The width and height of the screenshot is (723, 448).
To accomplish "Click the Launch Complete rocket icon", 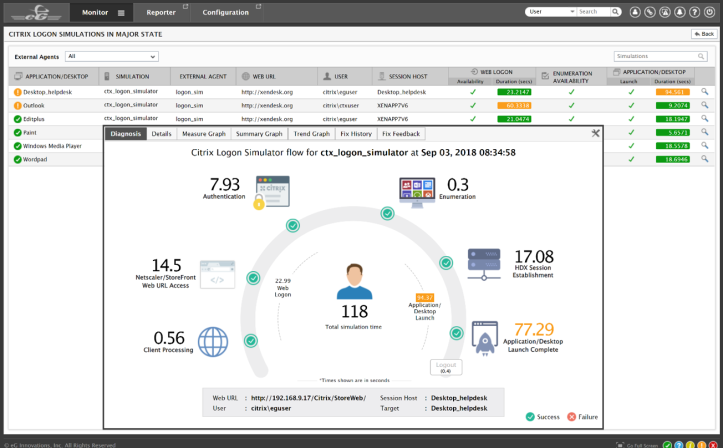I will (485, 339).
